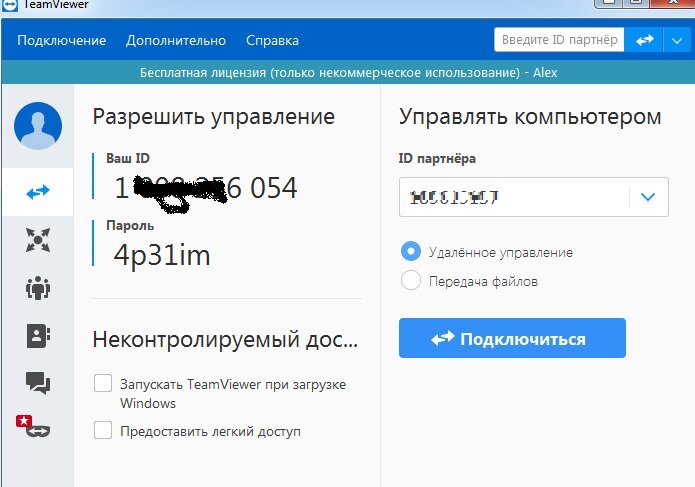This screenshot has width=695, height=487.
Task: Select the Remote Control arrows sidebar icon
Action: click(x=38, y=192)
